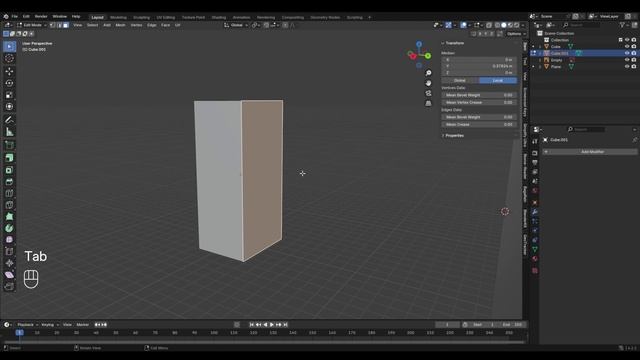Select the Select Box tool
This screenshot has height=360, width=640.
click(x=9, y=46)
